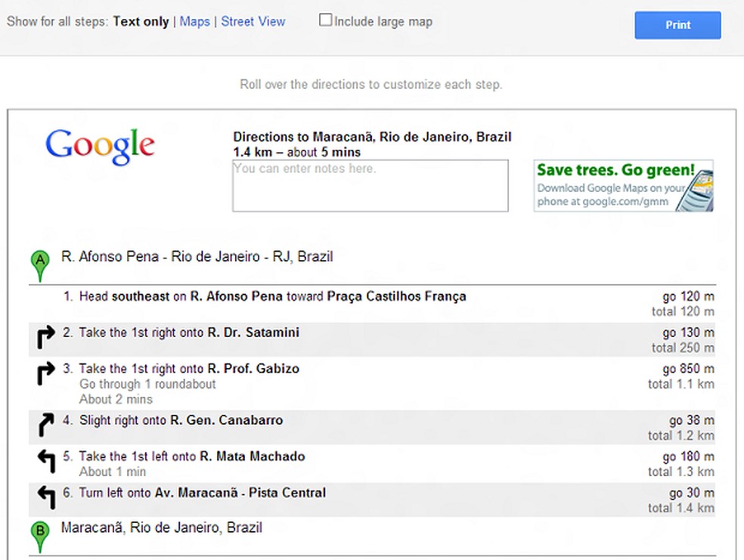The height and width of the screenshot is (560, 744).
Task: Switch all steps to Maps view
Action: 195,22
